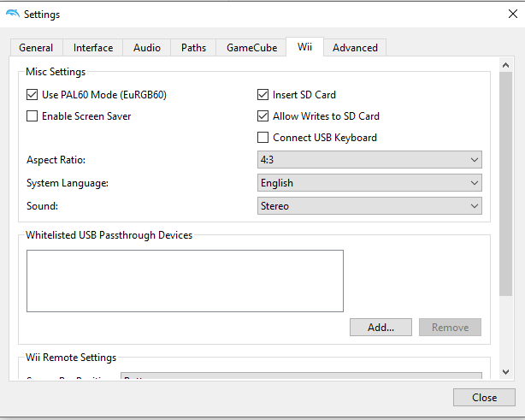Switch to the Advanced tab
The image size is (525, 420).
pos(355,48)
